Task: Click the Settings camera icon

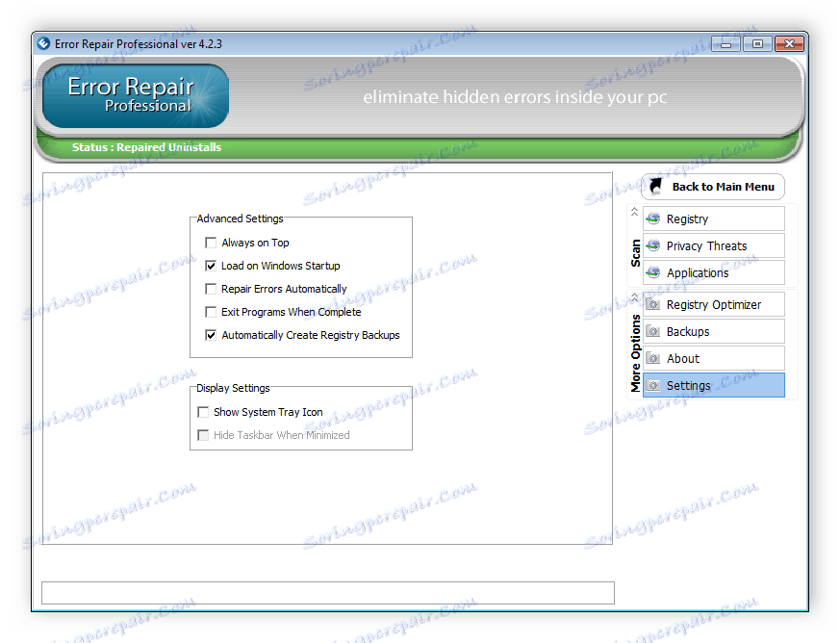Action: pyautogui.click(x=653, y=385)
